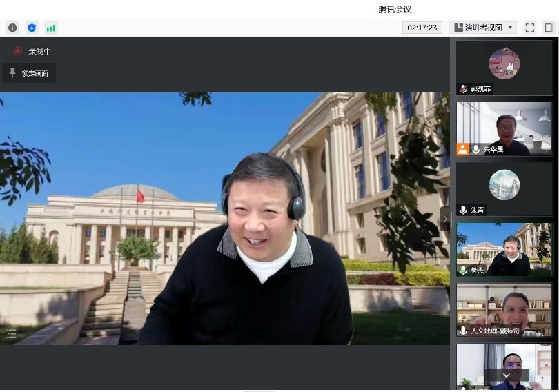Click the red 录制中 recording indicator
Image resolution: width=559 pixels, height=392 pixels.
coord(18,51)
